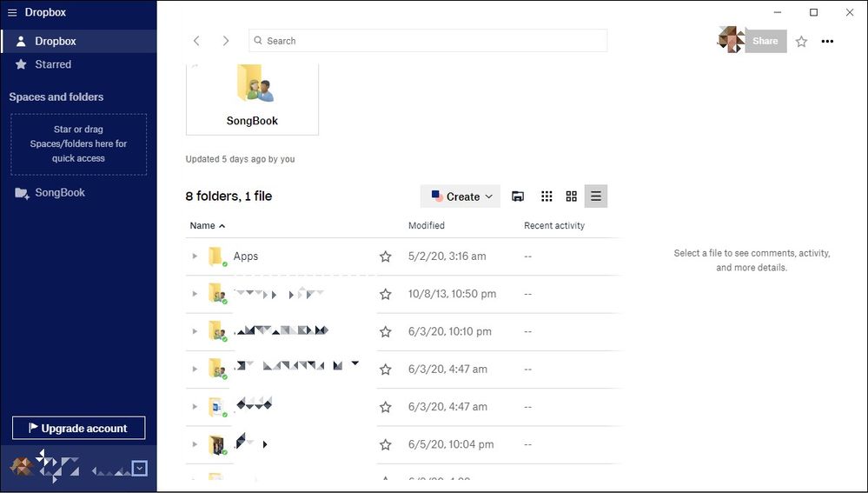
Task: Switch to large grid view
Action: click(572, 197)
